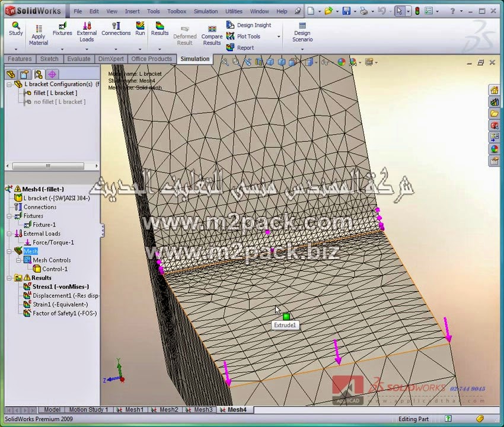Switch to the Evaluate tab
This screenshot has width=504, height=427.
(79, 59)
